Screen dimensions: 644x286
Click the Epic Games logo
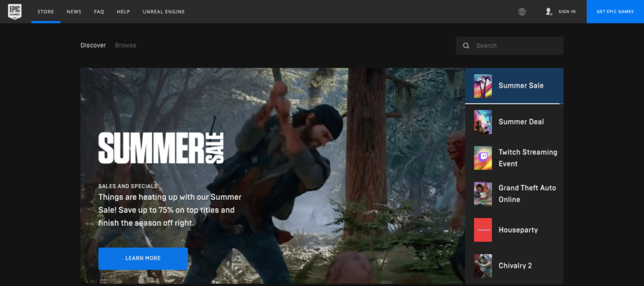coord(15,11)
